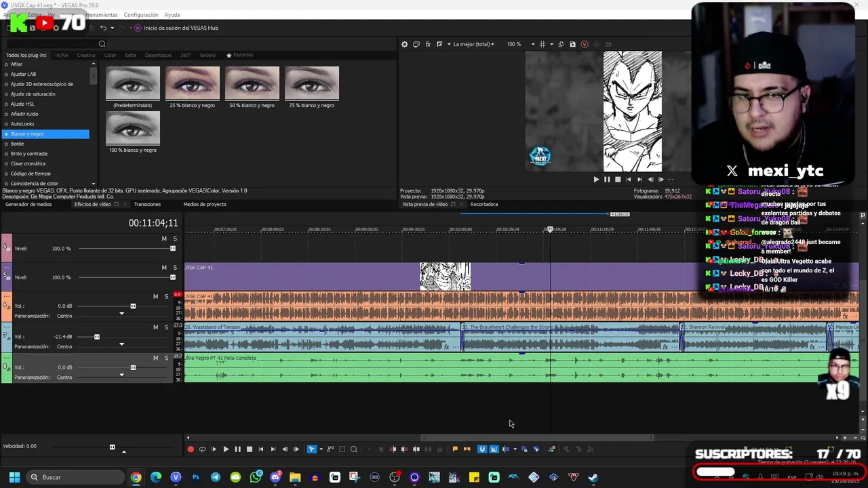Toggle Automatic Crossfades icon
Viewport: 868px width, 488px height.
click(494, 449)
